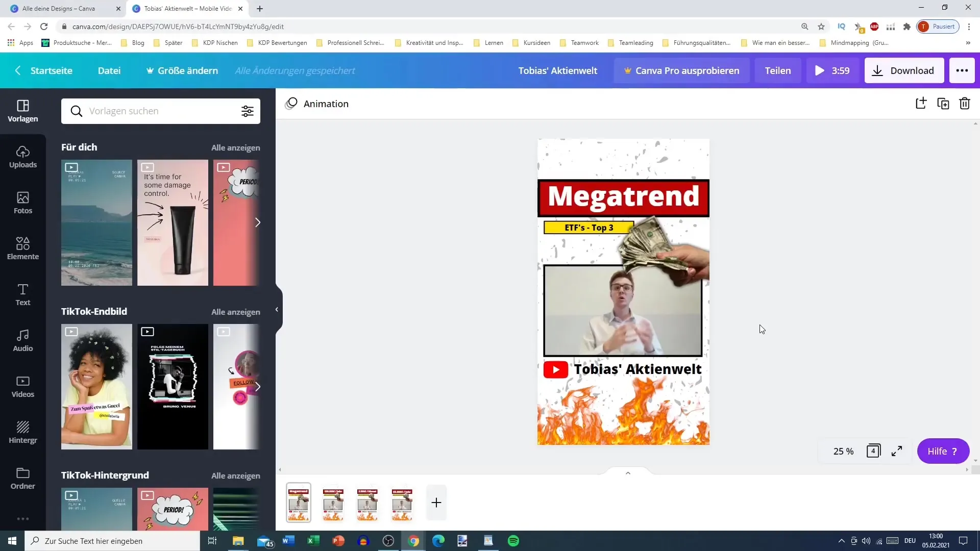The height and width of the screenshot is (551, 980).
Task: Bookmark this page with star icon
Action: pyautogui.click(x=821, y=27)
